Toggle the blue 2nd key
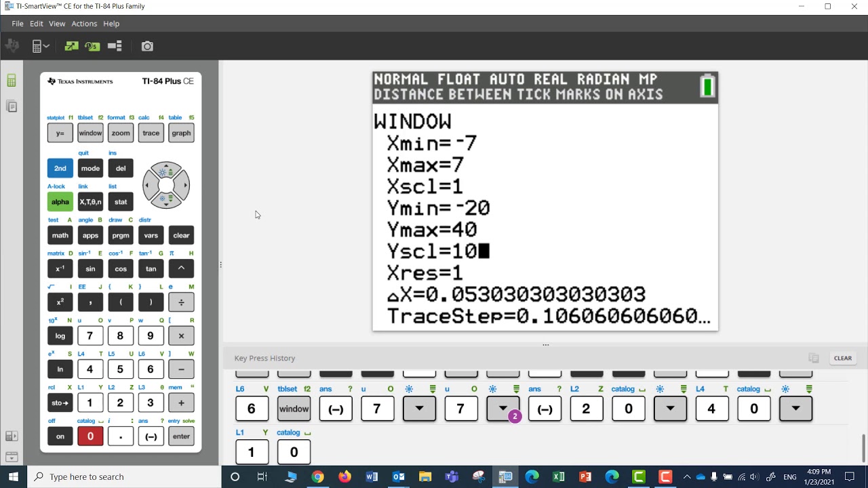The width and height of the screenshot is (868, 488). click(x=60, y=168)
